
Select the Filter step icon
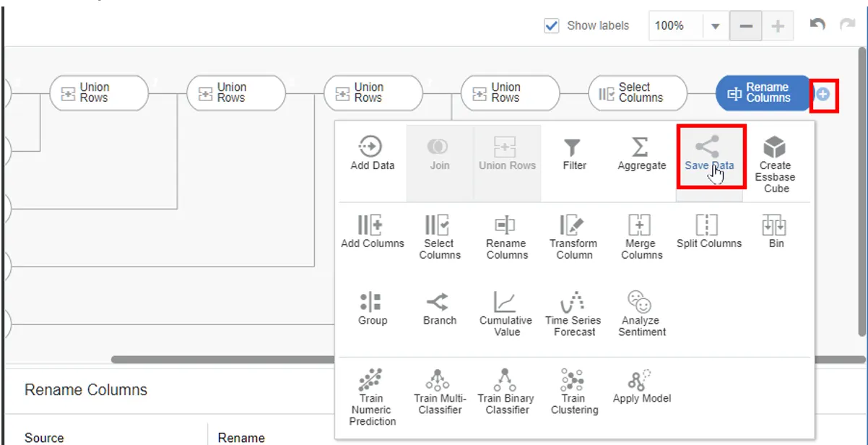pos(573,147)
